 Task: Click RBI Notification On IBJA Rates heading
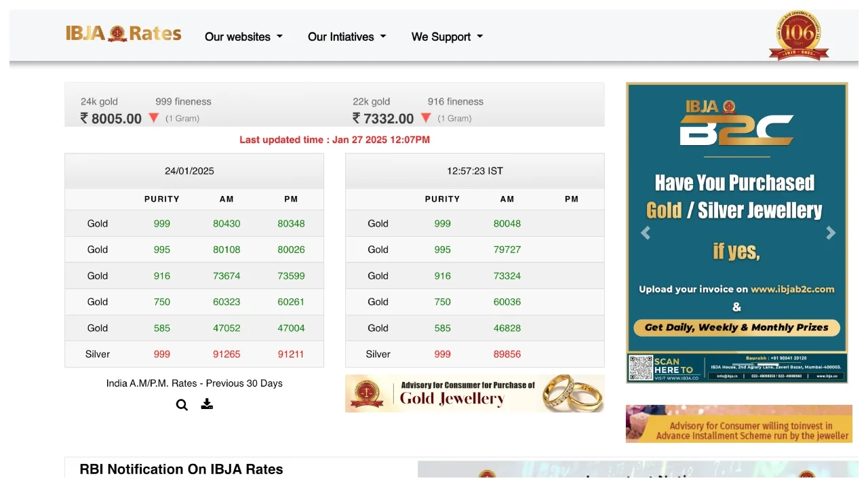(x=181, y=469)
